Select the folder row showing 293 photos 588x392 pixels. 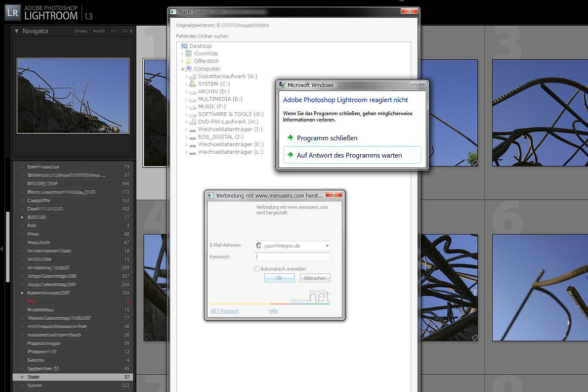coord(73,268)
